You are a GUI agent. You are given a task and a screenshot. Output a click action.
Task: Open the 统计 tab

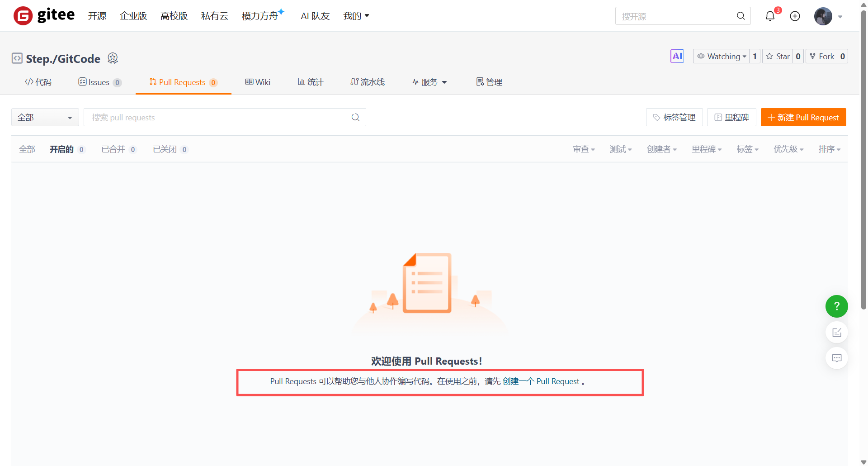point(311,82)
